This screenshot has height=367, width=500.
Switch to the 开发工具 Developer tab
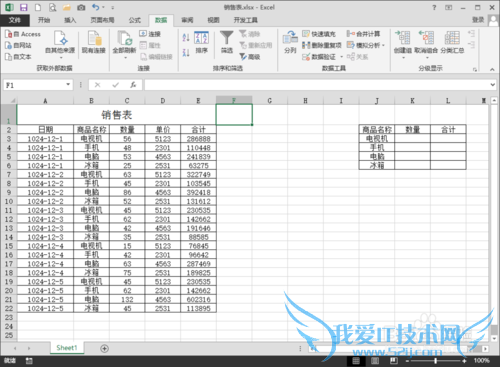point(245,20)
